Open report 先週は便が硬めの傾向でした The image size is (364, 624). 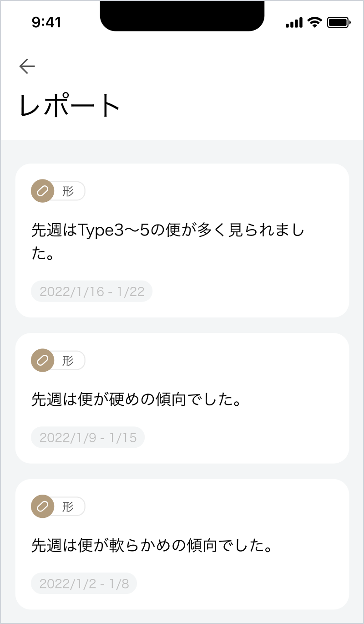coord(136,400)
